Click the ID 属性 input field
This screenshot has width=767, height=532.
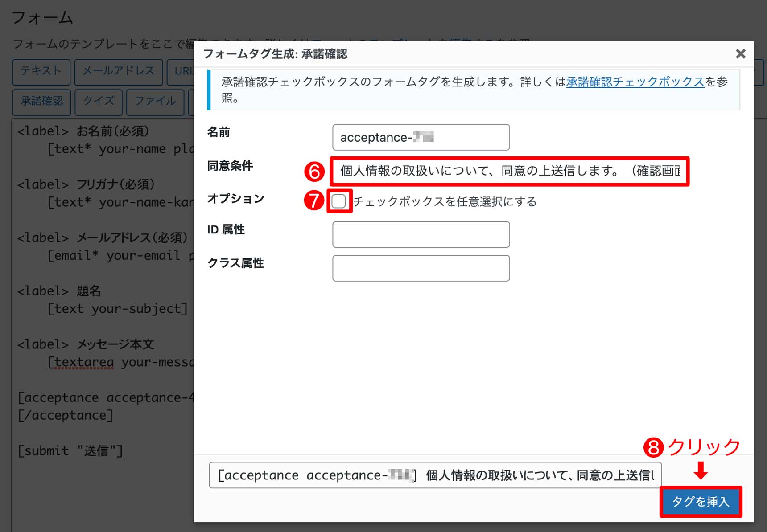[421, 234]
